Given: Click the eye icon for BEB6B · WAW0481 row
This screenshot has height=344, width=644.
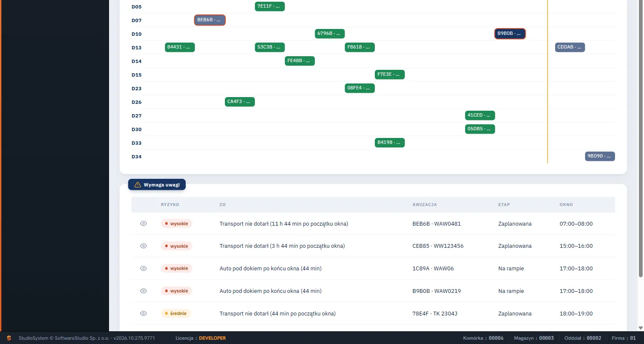Looking at the screenshot, I should pos(144,224).
